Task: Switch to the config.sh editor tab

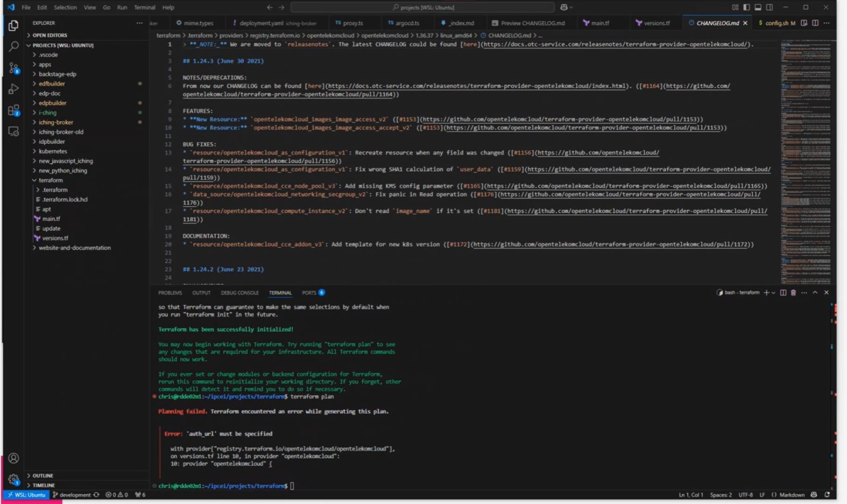Action: 776,23
